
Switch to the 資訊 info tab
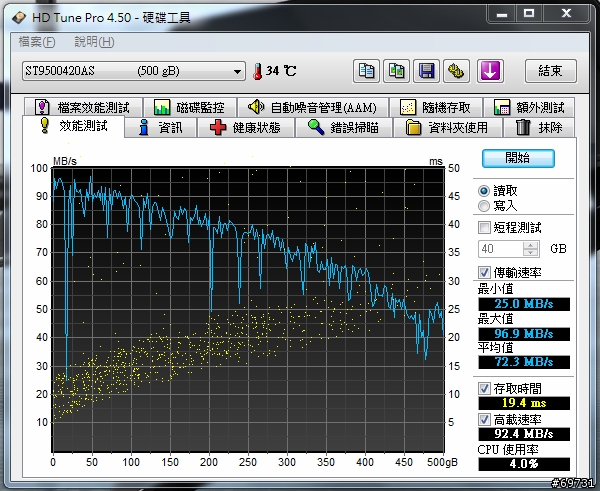(161, 127)
